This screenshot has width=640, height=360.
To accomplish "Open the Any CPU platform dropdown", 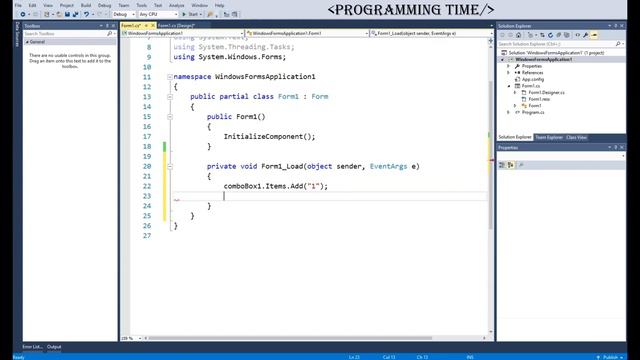I will click(158, 14).
